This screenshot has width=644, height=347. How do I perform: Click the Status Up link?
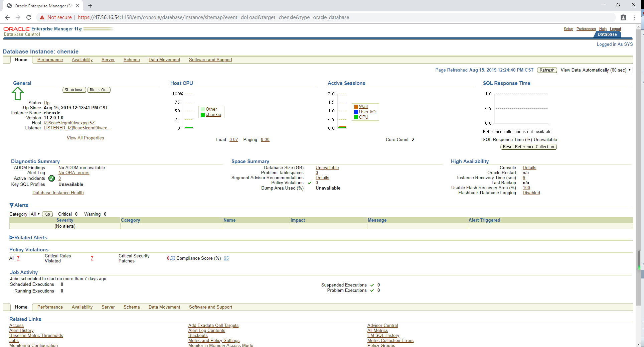46,103
